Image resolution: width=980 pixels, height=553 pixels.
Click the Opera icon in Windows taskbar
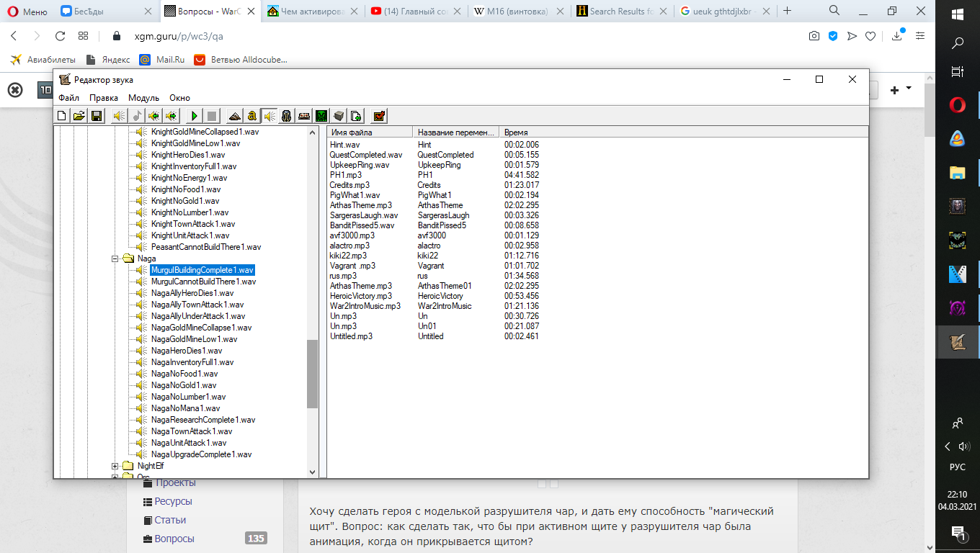tap(958, 106)
